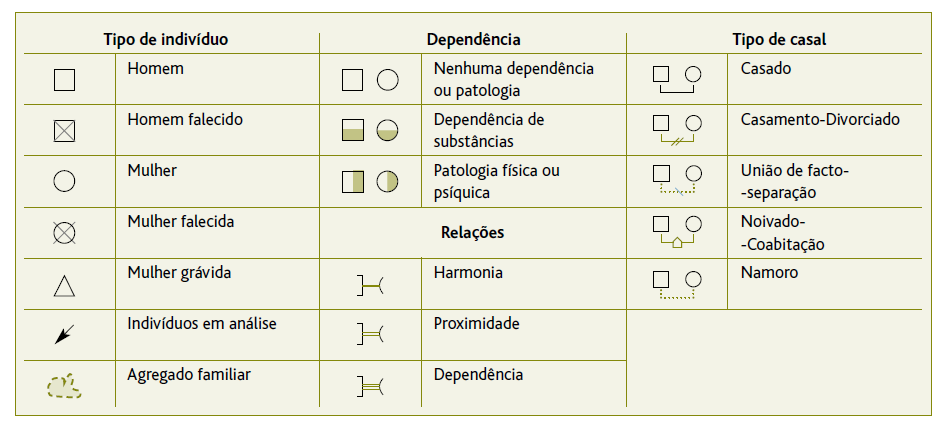This screenshot has height=423, width=946.
Task: Click the Tipo de indivíduo column header
Action: click(x=166, y=40)
